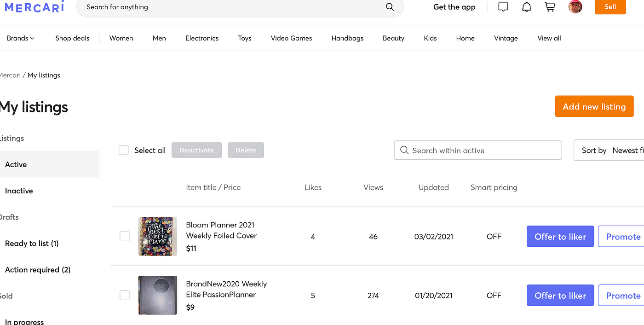Open the Home category
The image size is (644, 325).
point(465,38)
